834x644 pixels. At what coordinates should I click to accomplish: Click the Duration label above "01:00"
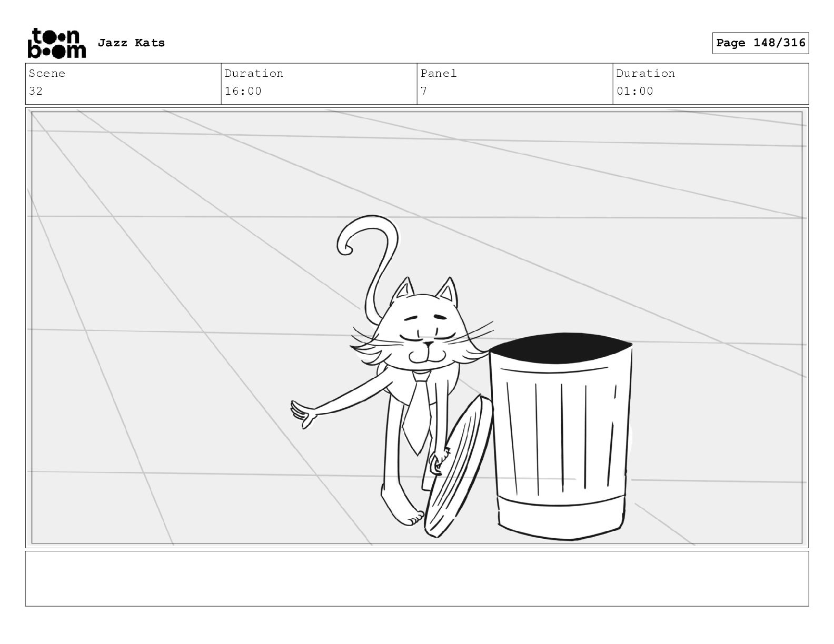coord(646,74)
